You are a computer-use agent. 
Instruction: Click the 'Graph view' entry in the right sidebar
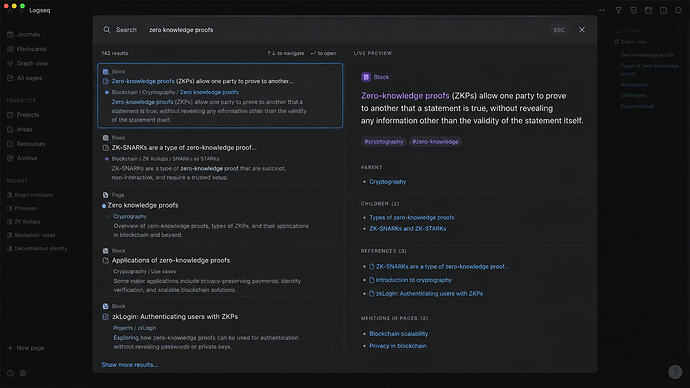(x=631, y=42)
